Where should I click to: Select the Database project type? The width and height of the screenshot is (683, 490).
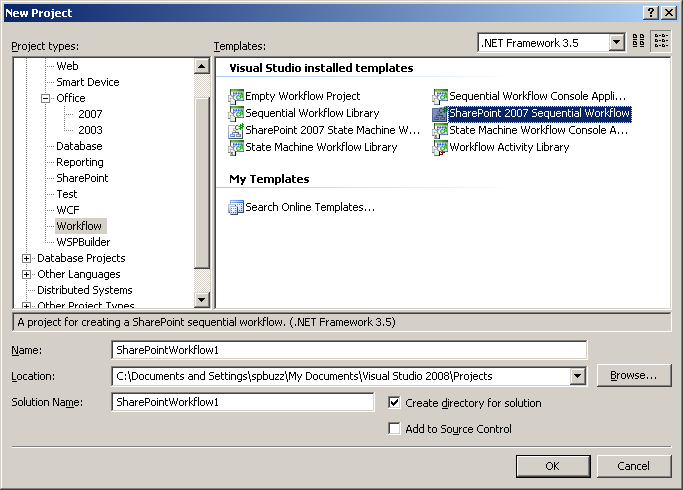coord(79,146)
